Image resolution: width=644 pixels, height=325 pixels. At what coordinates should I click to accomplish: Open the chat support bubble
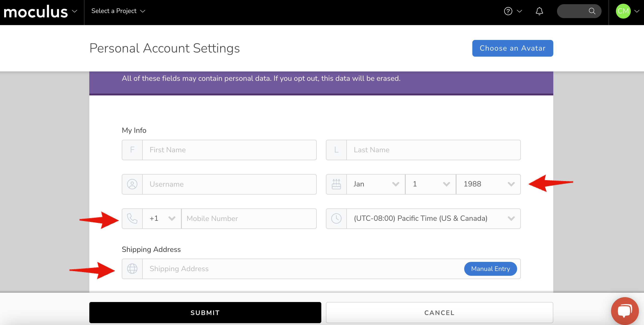[625, 311]
